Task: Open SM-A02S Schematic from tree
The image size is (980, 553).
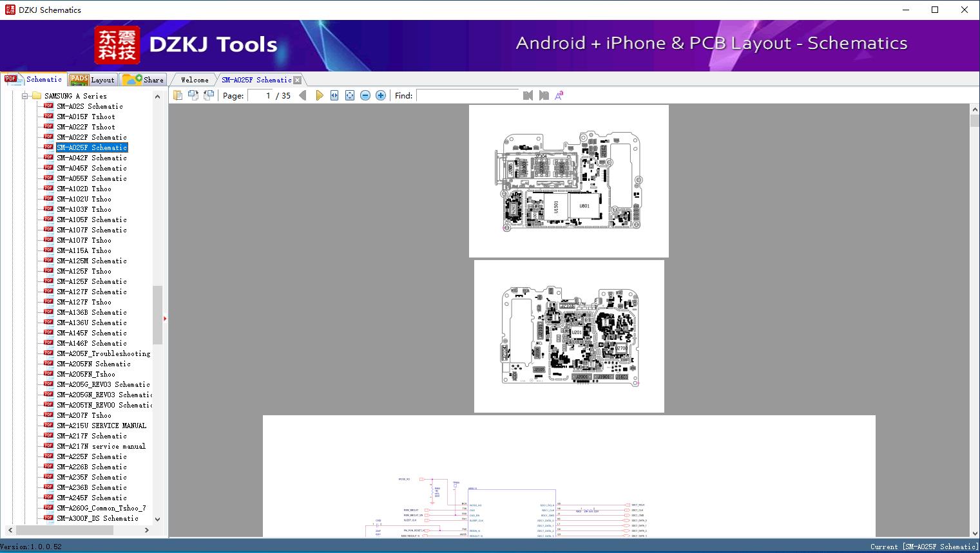Action: click(90, 106)
